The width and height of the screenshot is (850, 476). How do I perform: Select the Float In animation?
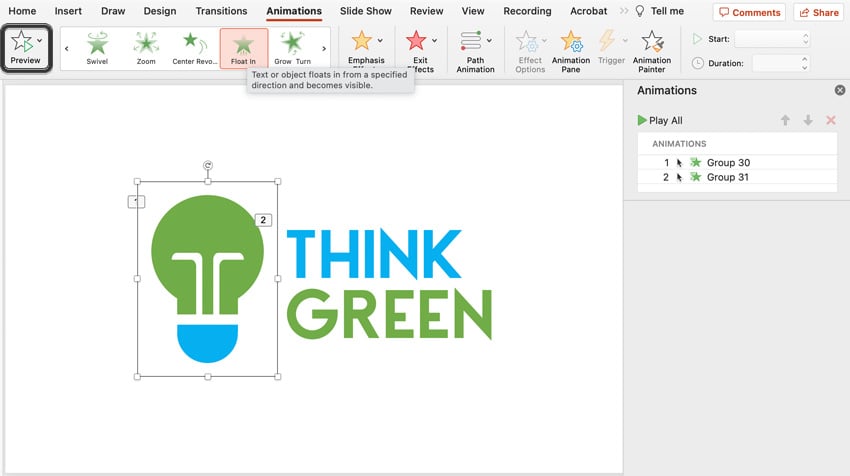[243, 47]
